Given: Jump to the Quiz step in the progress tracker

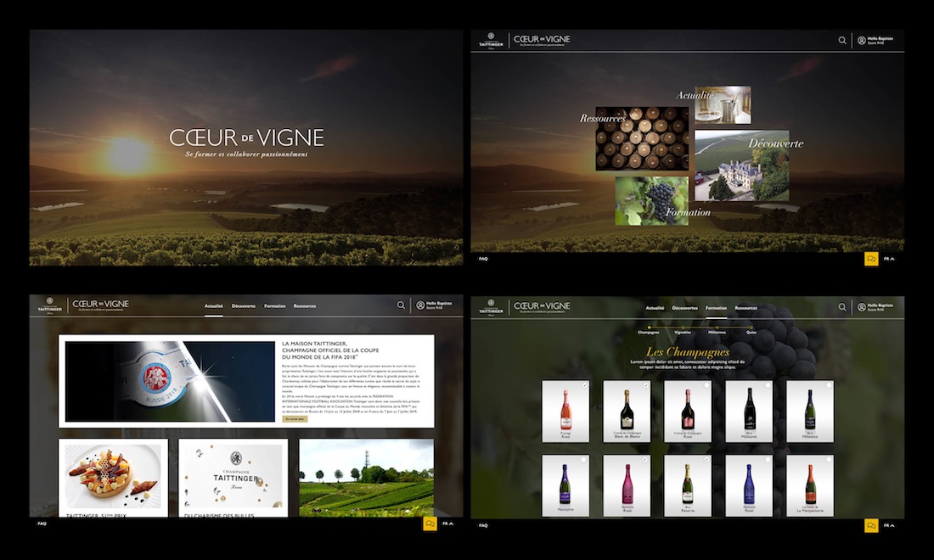Looking at the screenshot, I should point(751,330).
